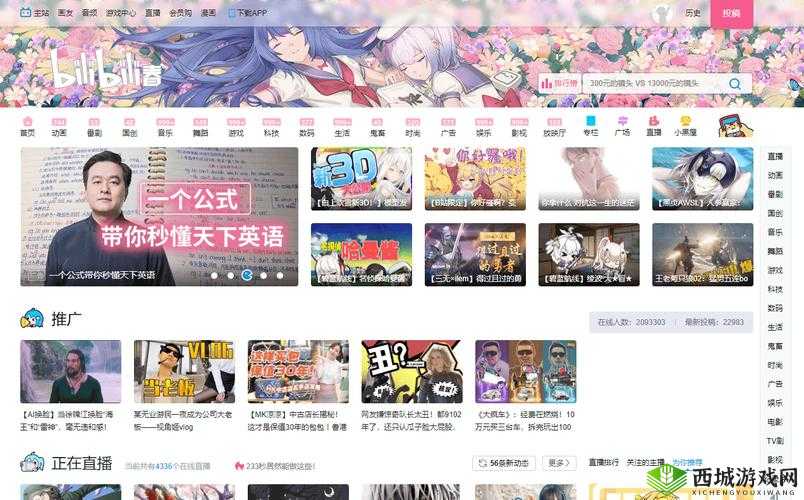Viewport: 804px width, 500px height.
Task: Select the first carousel dot indicator
Action: (214, 275)
